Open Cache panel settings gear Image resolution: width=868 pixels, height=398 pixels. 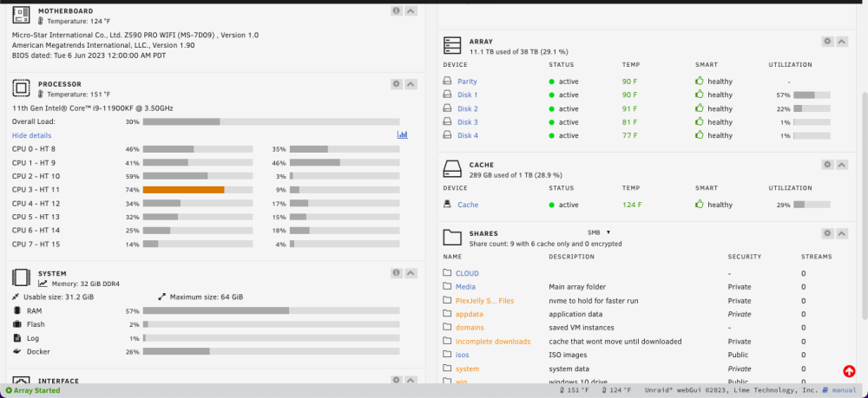coord(827,165)
